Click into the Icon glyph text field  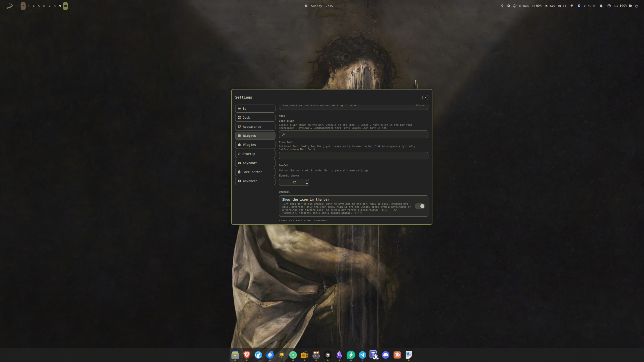click(353, 134)
